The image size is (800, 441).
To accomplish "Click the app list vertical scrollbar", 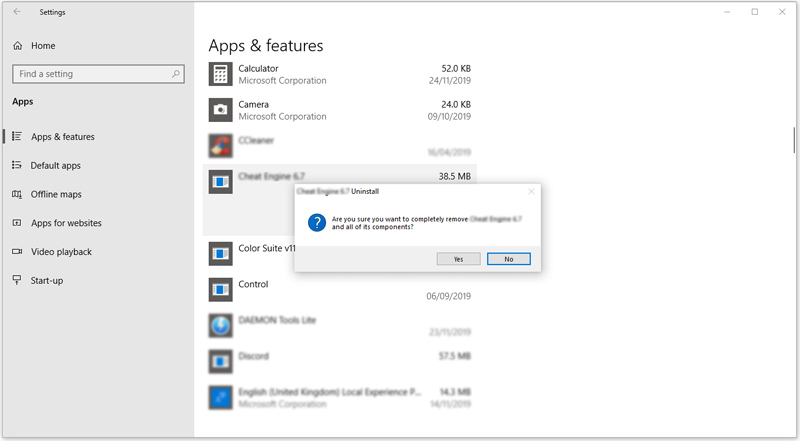I will [x=794, y=140].
